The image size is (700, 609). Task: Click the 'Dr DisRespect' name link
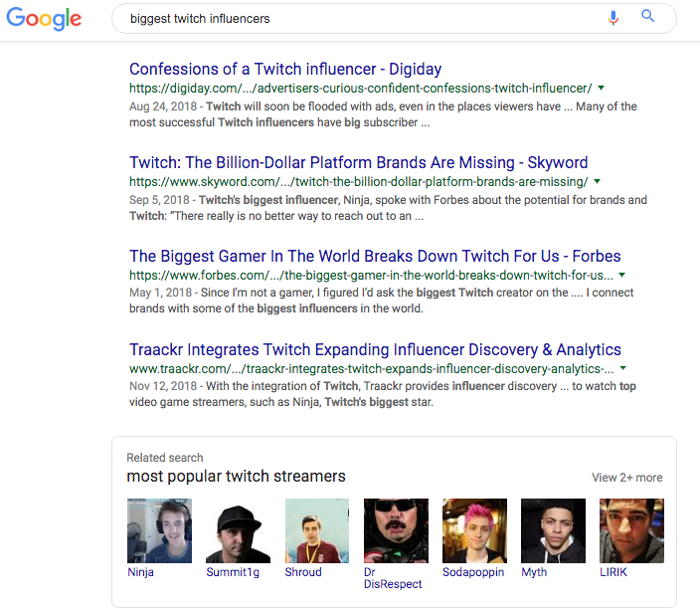(x=393, y=578)
